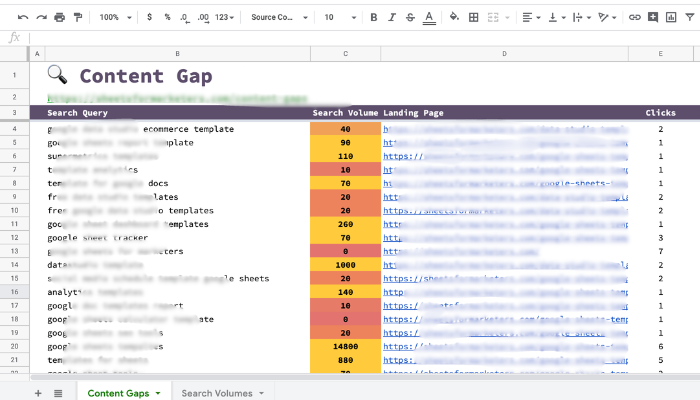The height and width of the screenshot is (400, 700).
Task: Click the horizontal scrollbar at the bottom
Action: click(364, 377)
